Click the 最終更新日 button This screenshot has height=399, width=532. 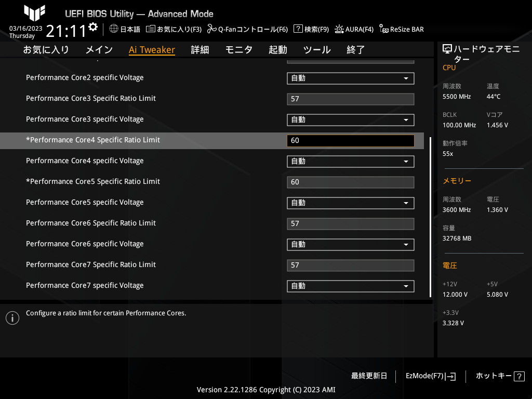click(x=369, y=376)
